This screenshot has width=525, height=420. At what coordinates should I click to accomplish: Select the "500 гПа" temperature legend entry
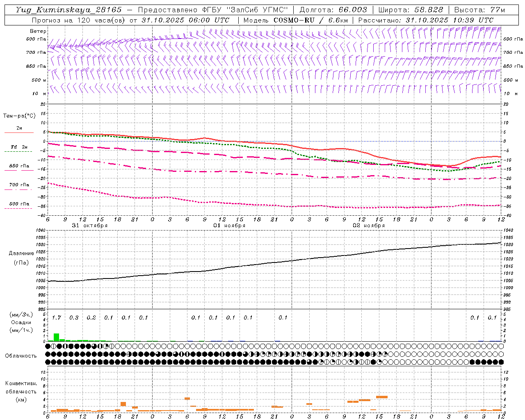coord(19,204)
